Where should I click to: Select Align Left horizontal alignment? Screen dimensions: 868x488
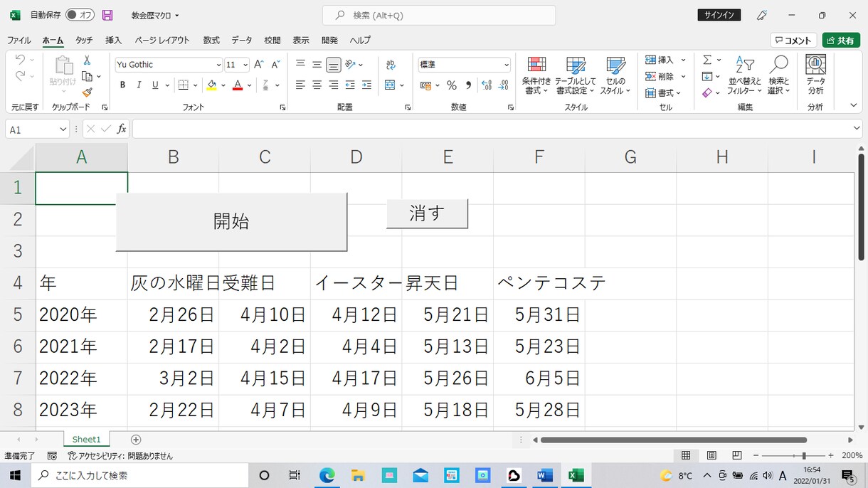[300, 85]
